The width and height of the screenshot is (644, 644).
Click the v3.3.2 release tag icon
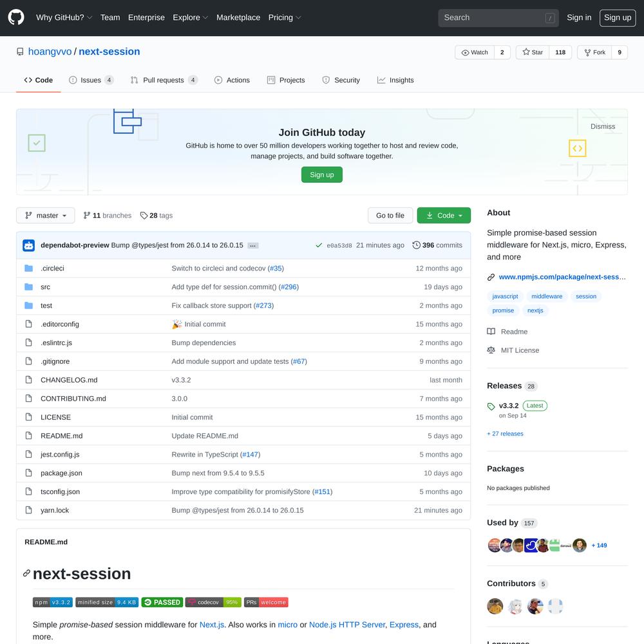[491, 406]
